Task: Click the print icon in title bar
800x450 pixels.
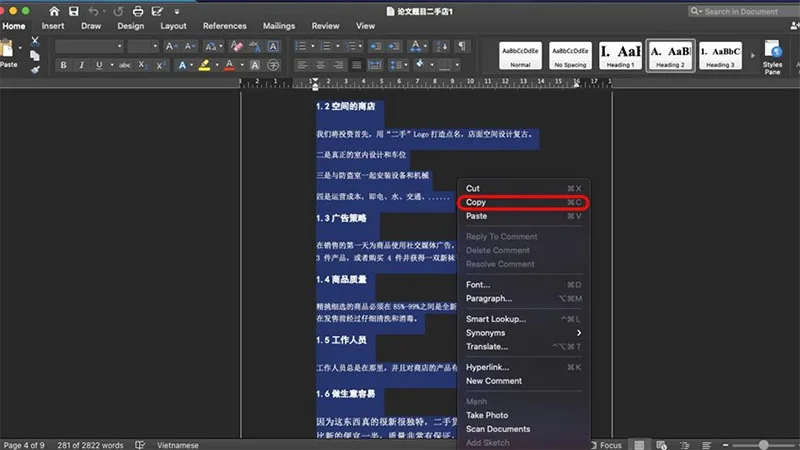Action: point(138,11)
